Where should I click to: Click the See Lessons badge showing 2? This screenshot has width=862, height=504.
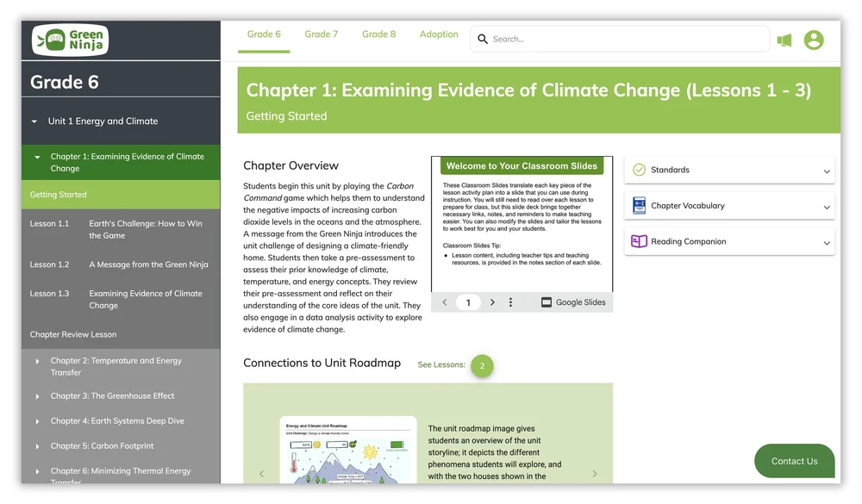(482, 365)
